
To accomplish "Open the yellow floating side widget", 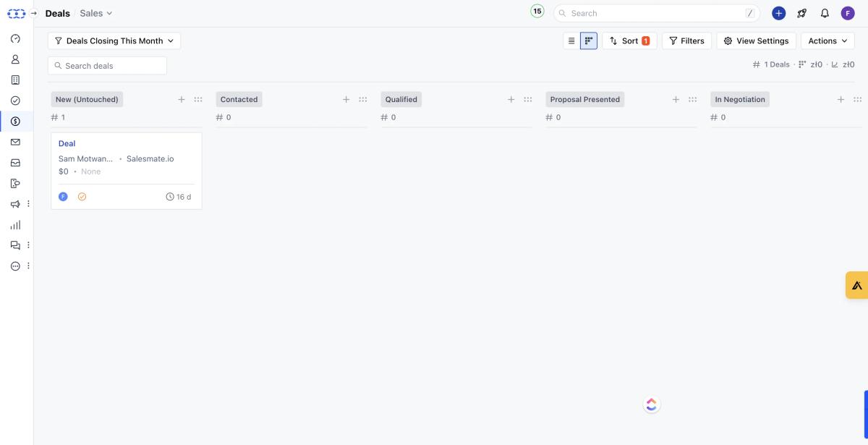I will (x=857, y=285).
